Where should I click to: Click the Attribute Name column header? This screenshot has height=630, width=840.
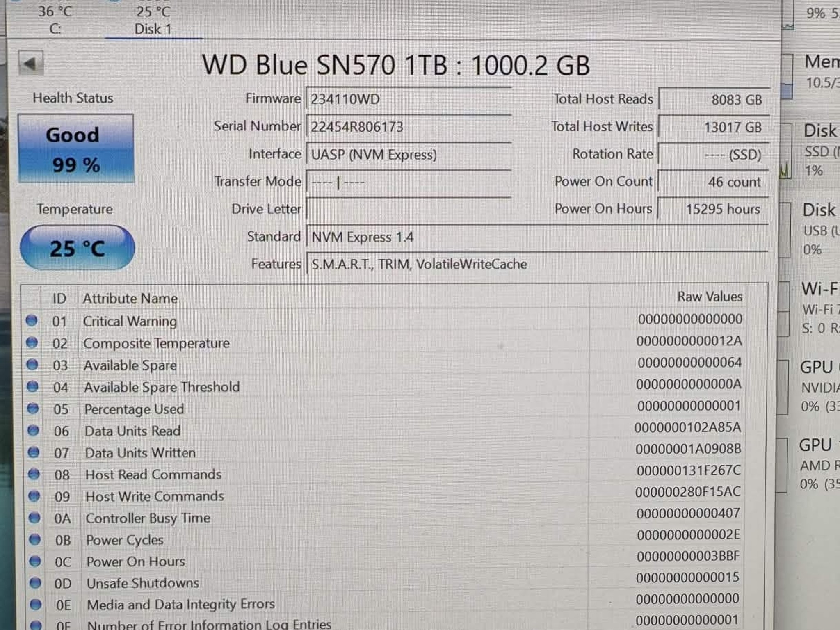point(130,298)
